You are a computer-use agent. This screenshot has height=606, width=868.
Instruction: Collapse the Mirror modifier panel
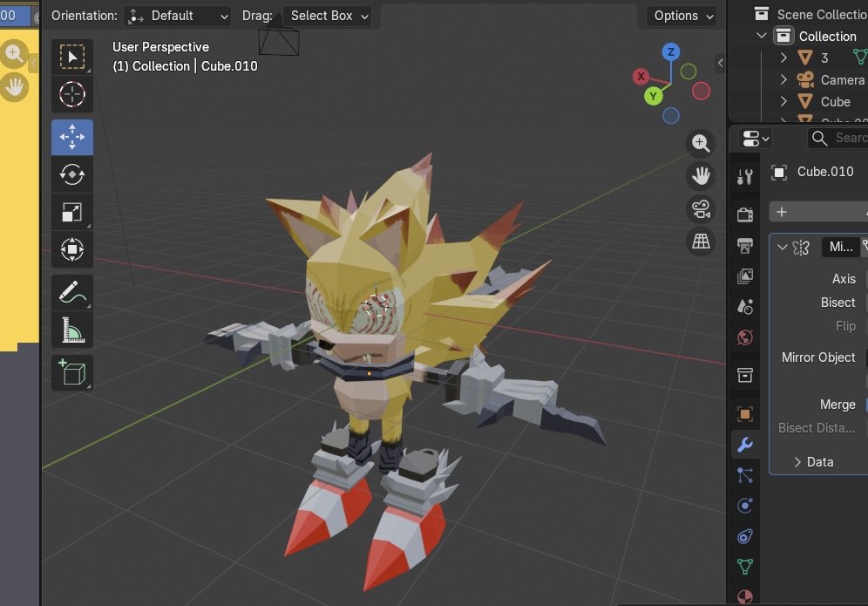coord(783,247)
